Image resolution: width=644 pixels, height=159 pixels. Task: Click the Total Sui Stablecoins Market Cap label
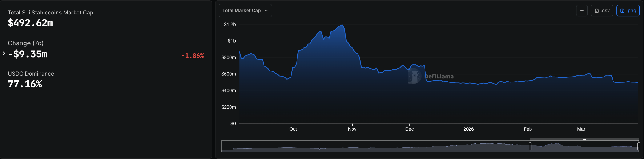click(51, 13)
